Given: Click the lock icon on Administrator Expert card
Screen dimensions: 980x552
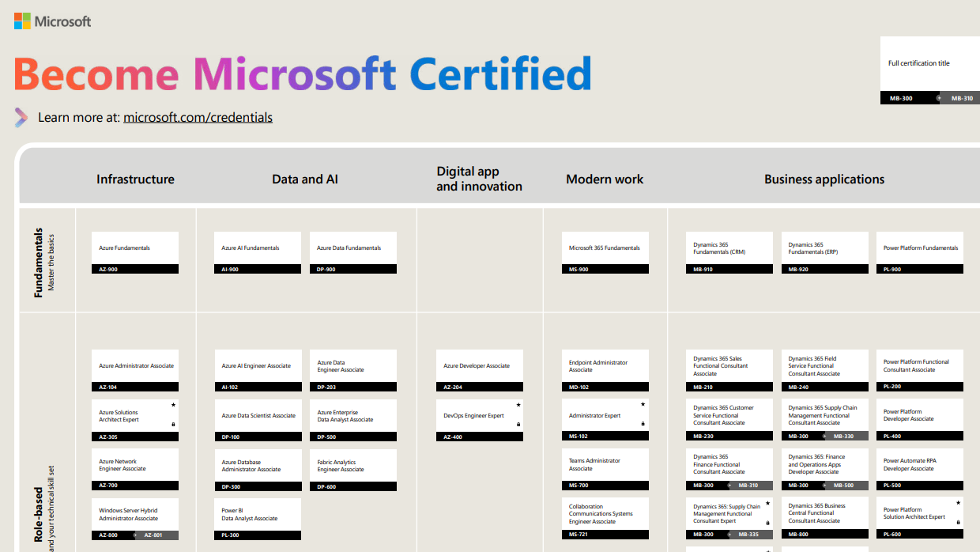Looking at the screenshot, I should coord(643,424).
